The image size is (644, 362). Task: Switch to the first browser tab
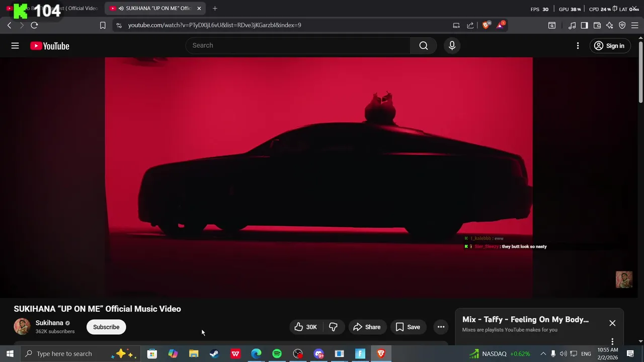tap(53, 8)
